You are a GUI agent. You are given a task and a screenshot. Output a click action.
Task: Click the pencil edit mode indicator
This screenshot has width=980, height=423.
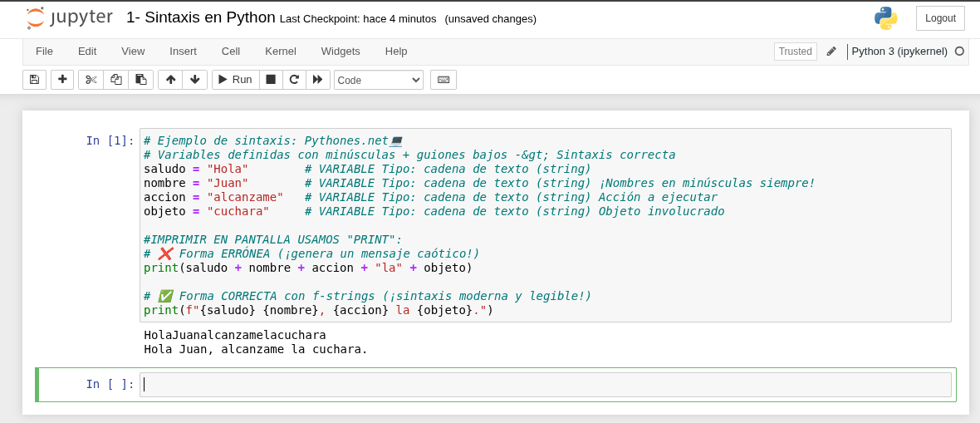pyautogui.click(x=831, y=52)
